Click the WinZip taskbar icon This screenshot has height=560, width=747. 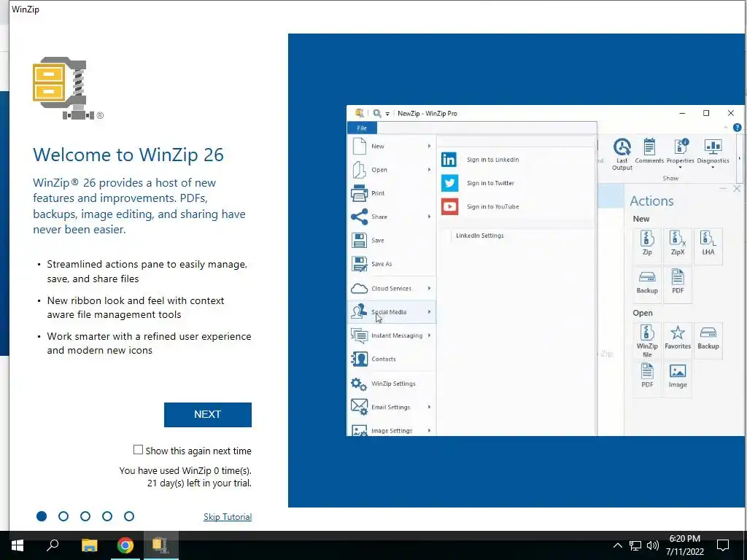pos(160,545)
